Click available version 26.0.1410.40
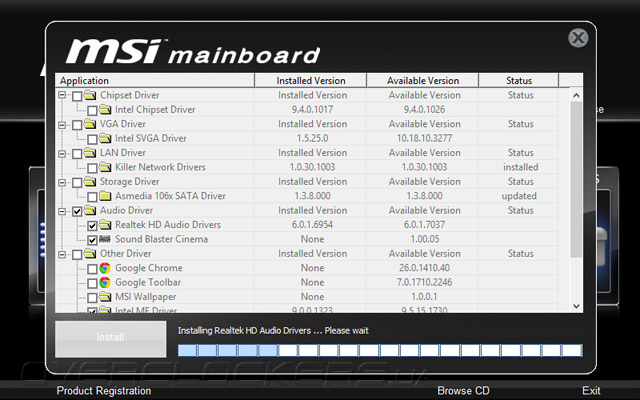The image size is (640, 400). click(424, 268)
